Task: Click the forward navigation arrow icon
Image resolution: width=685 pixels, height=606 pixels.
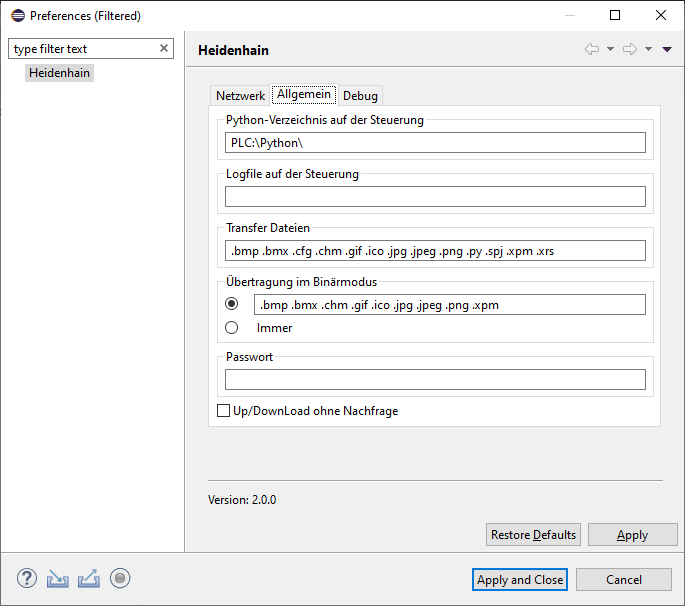Action: tap(630, 49)
